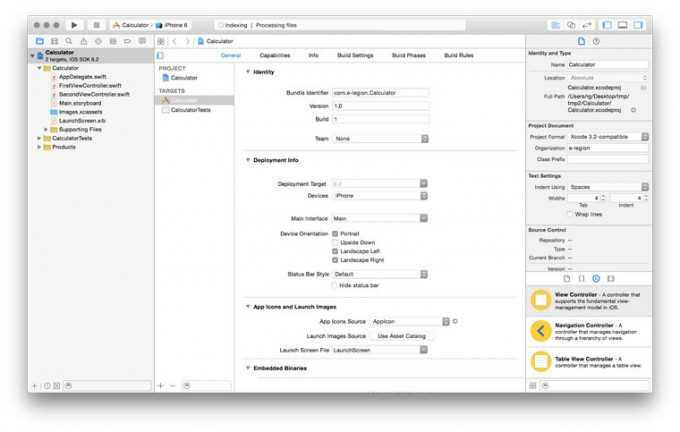Go forward in editor history
This screenshot has height=432, width=680.
[187, 41]
